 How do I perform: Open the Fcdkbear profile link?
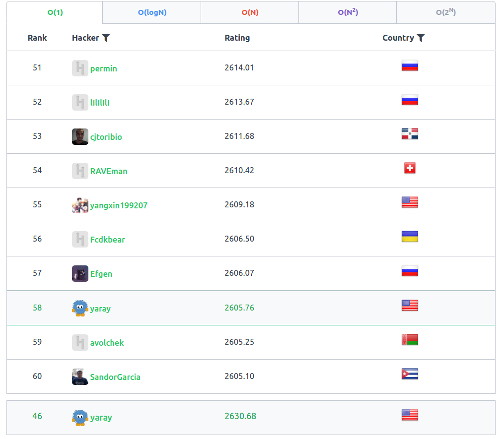click(x=107, y=240)
